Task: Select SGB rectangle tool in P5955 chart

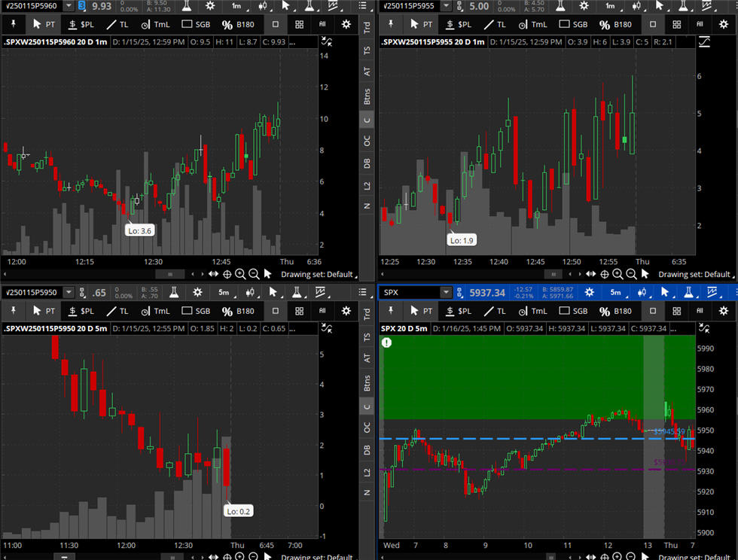Action: 573,25
